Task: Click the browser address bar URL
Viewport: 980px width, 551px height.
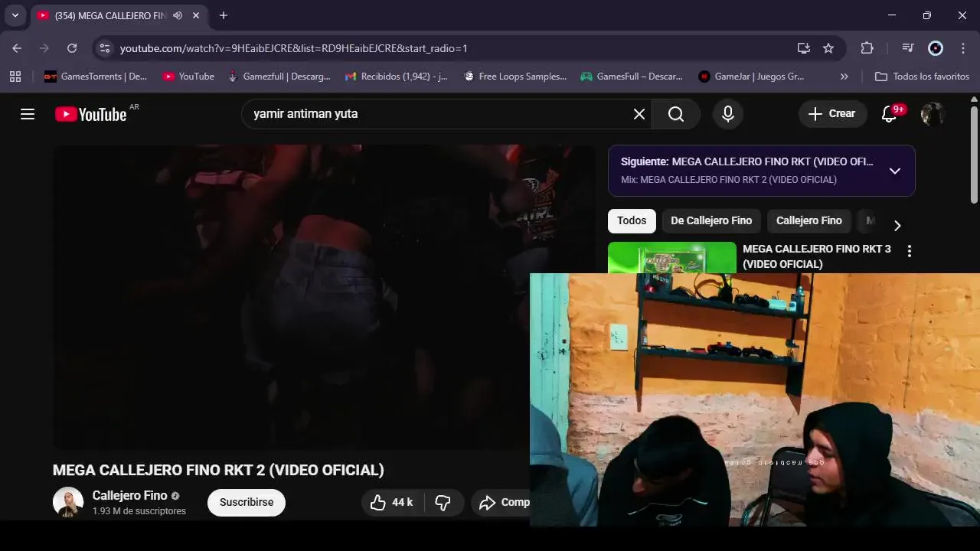Action: click(x=293, y=48)
